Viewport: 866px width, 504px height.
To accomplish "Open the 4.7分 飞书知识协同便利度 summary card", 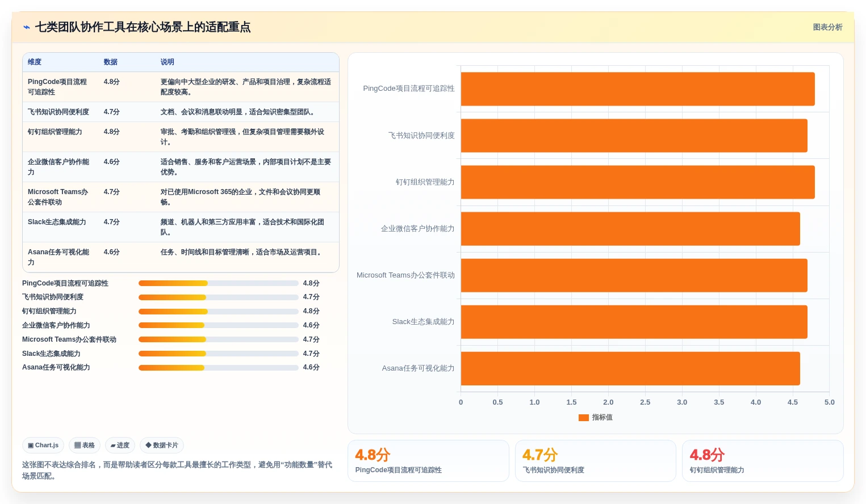I will 596,461.
